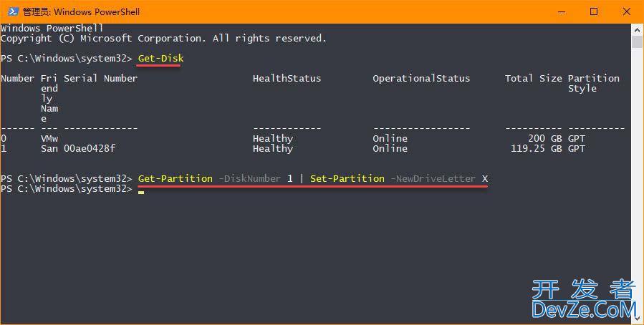
Task: Click the San friendly name
Action: click(x=49, y=149)
